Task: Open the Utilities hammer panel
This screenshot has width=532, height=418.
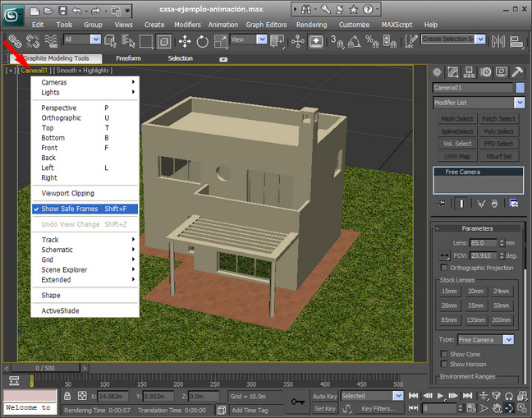Action: tap(519, 72)
